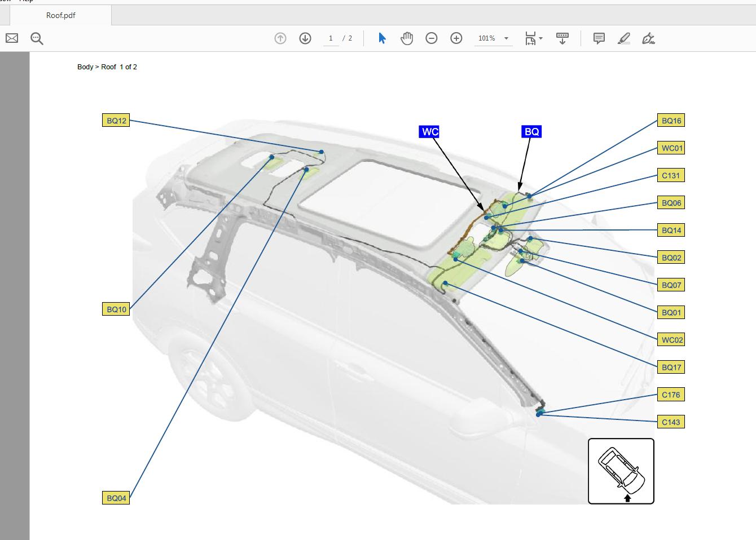Click the blue BQ harness label

pos(531,132)
